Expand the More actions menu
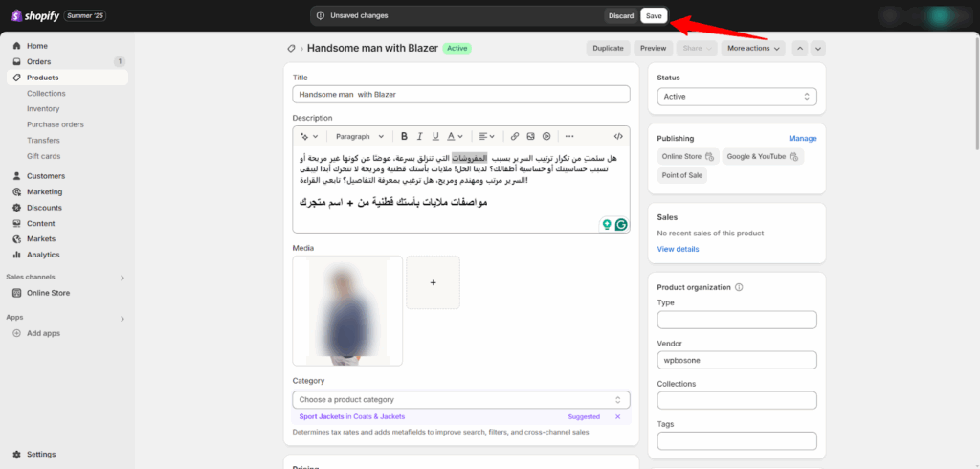980x469 pixels. [x=752, y=48]
